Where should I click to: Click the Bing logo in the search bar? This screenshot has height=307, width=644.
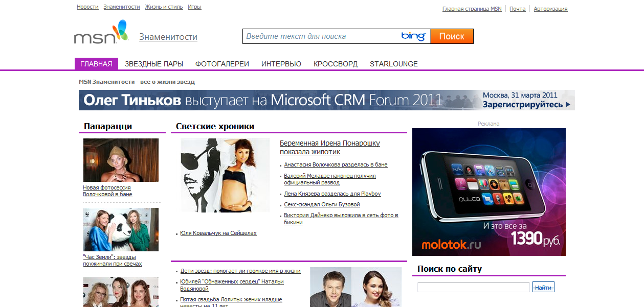coord(414,36)
